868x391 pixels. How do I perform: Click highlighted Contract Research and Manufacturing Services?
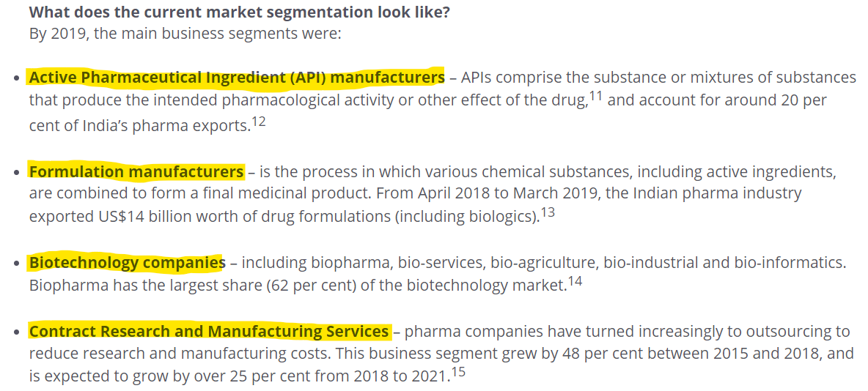pyautogui.click(x=209, y=332)
